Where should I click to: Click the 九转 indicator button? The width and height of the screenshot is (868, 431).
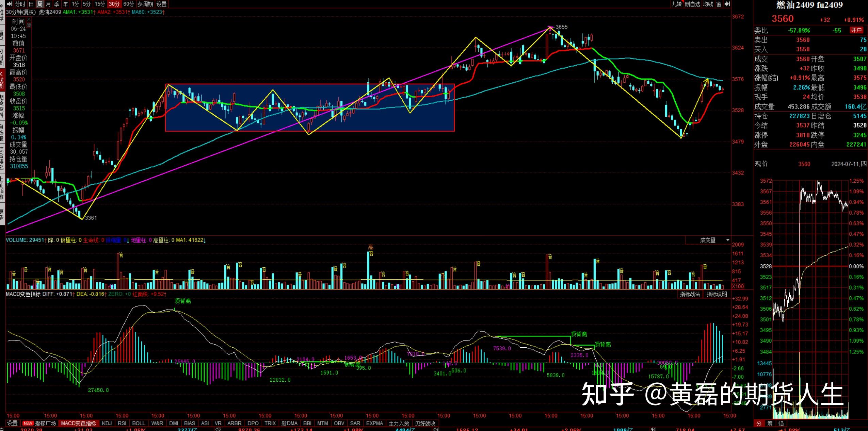coord(676,4)
